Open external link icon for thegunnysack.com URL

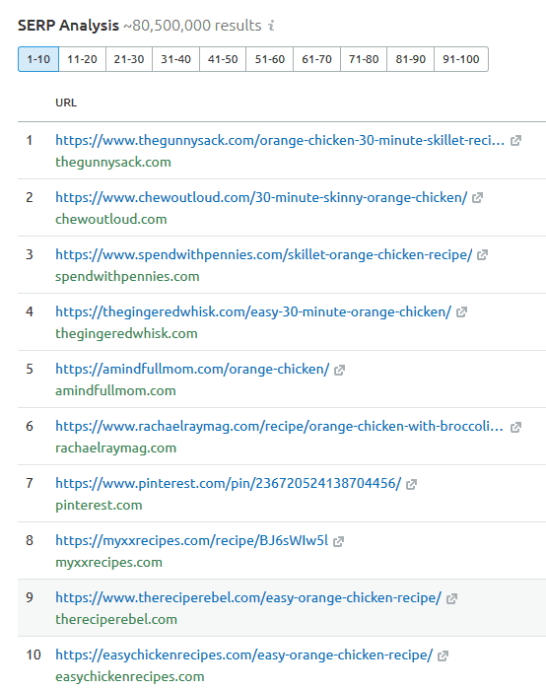(x=515, y=141)
